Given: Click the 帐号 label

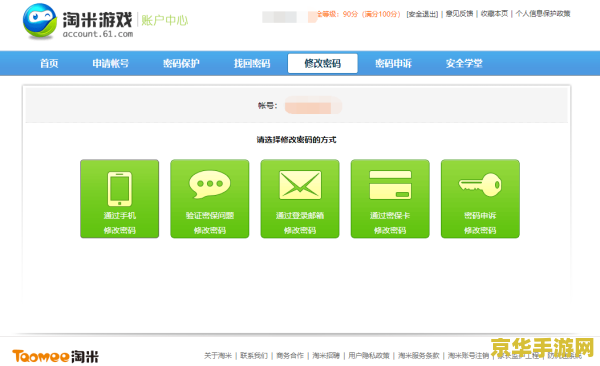Looking at the screenshot, I should [267, 106].
